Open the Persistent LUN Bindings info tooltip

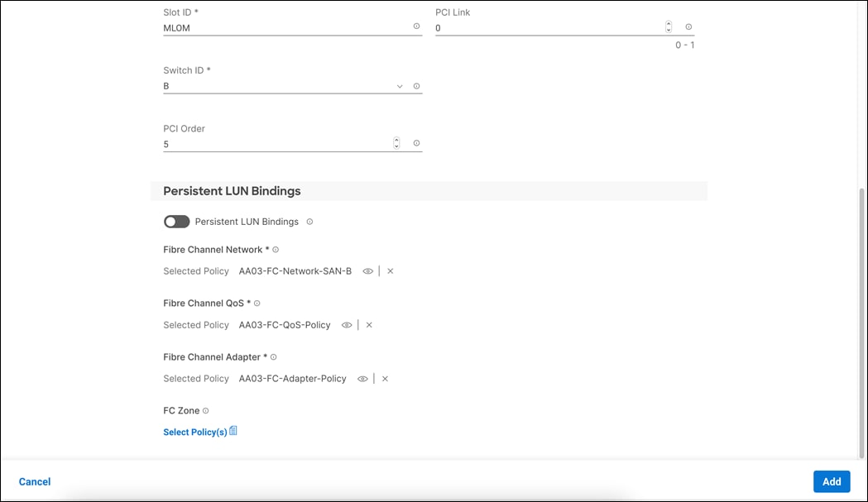[x=309, y=221]
